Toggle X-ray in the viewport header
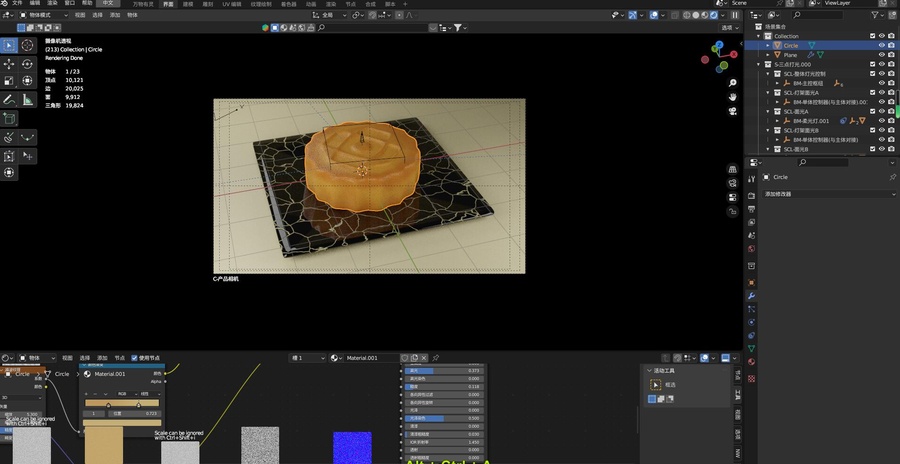Viewport: 900px width, 464px height. click(x=674, y=15)
